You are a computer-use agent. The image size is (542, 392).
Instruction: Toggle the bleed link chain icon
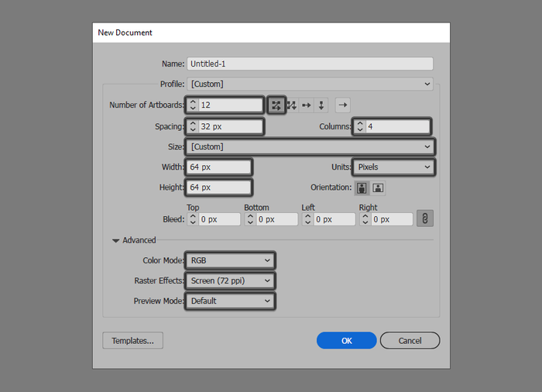424,219
